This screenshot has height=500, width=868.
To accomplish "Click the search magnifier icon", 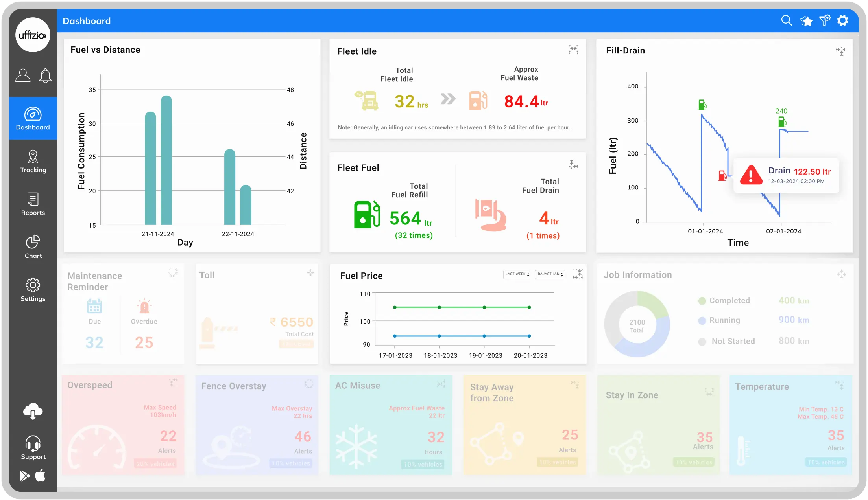I will pos(787,20).
